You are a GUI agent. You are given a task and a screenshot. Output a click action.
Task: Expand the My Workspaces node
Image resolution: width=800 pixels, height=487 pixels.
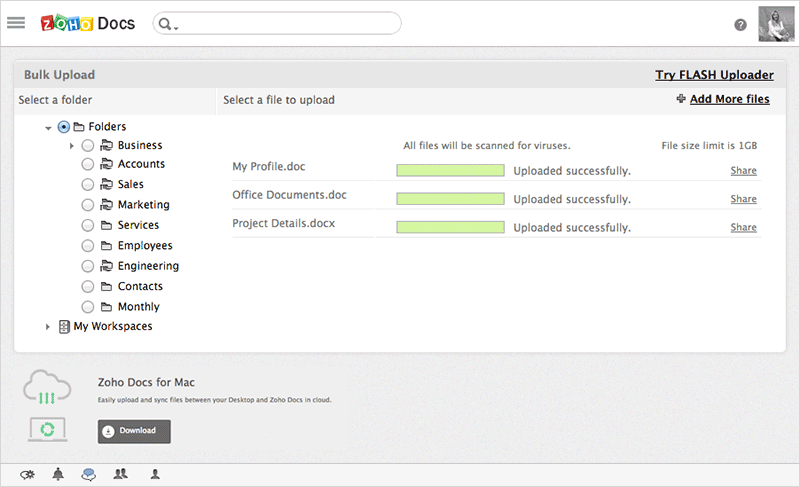coord(47,327)
